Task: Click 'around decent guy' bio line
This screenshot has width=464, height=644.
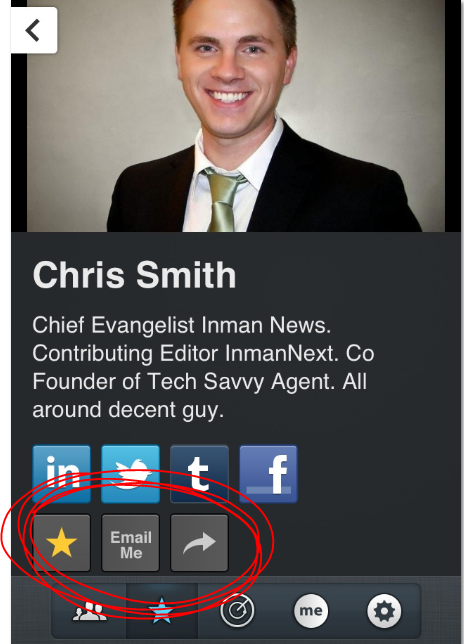Action: (128, 410)
